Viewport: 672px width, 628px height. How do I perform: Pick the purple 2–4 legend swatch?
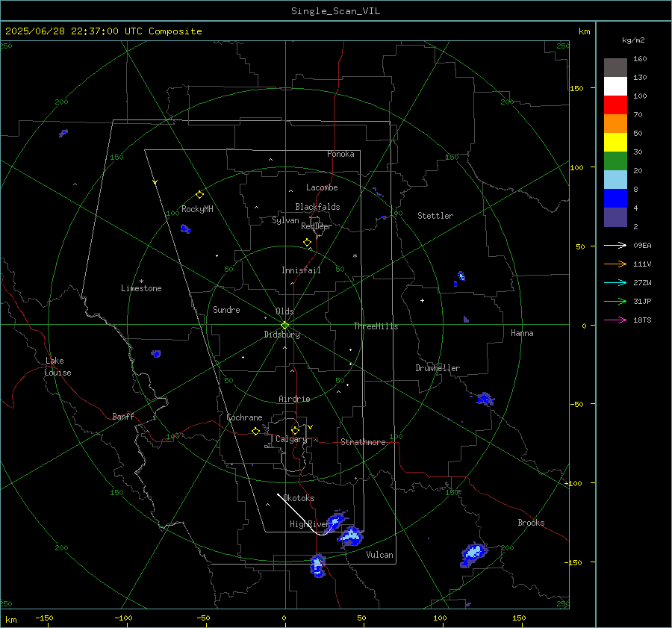615,217
